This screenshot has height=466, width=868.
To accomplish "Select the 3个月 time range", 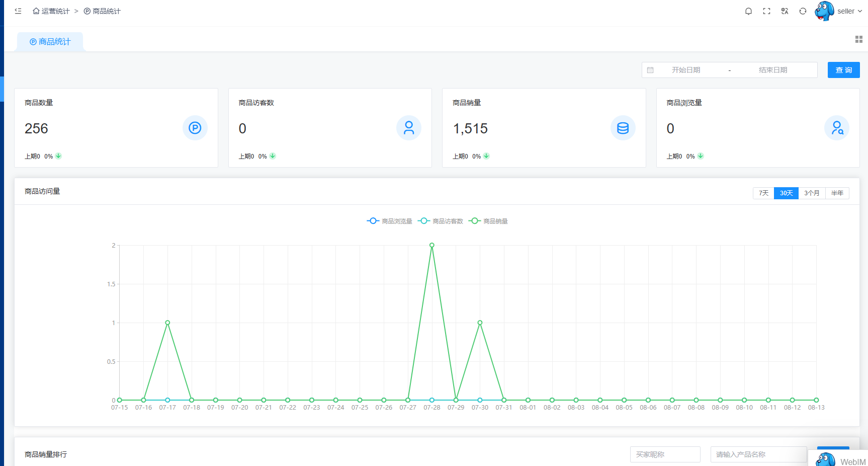I will (x=811, y=193).
